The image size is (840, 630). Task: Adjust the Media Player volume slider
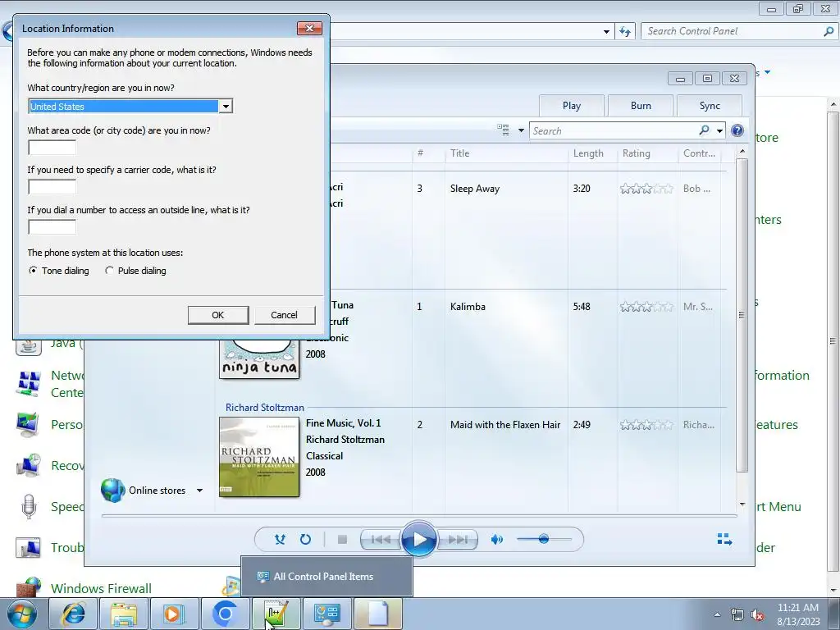click(544, 539)
